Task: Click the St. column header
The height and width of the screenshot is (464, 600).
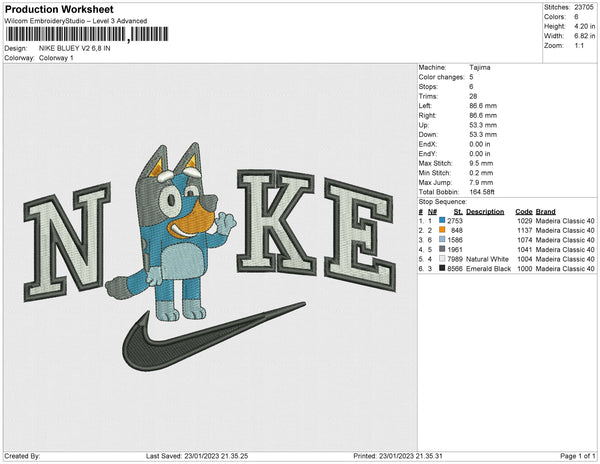Action: pyautogui.click(x=458, y=212)
